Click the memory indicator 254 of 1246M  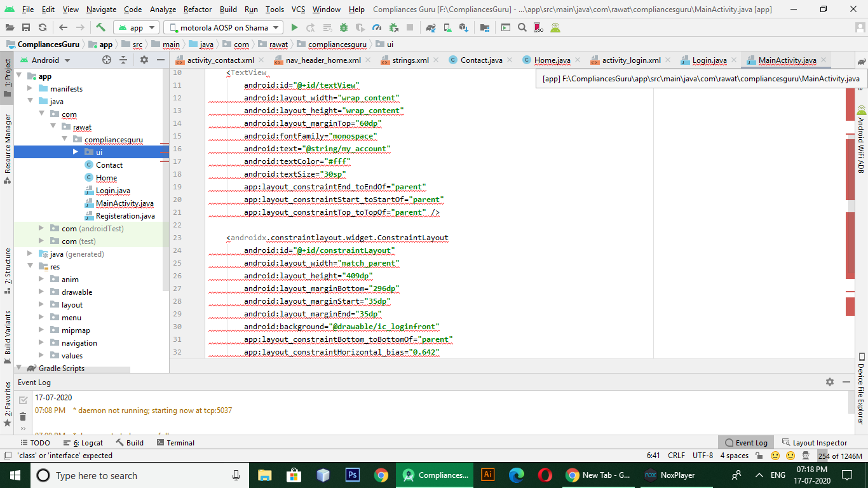840,456
